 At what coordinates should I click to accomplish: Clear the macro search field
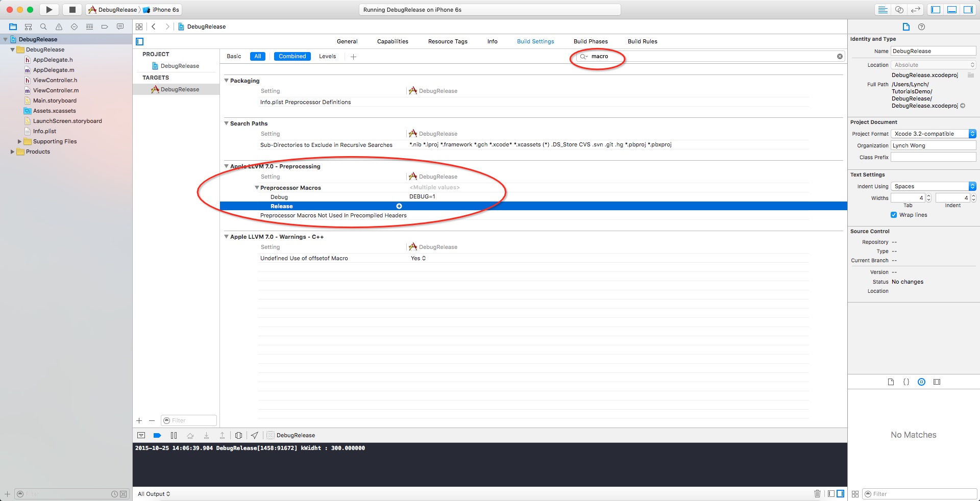(840, 56)
